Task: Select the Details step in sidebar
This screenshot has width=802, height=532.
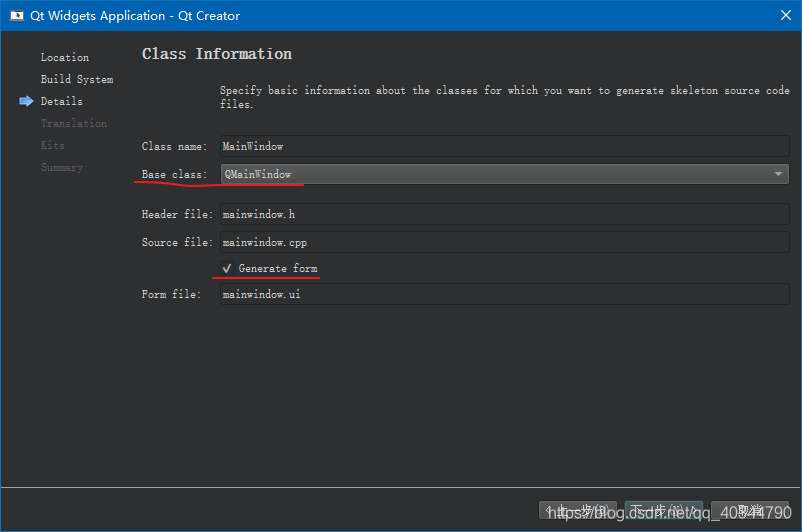Action: (x=62, y=101)
